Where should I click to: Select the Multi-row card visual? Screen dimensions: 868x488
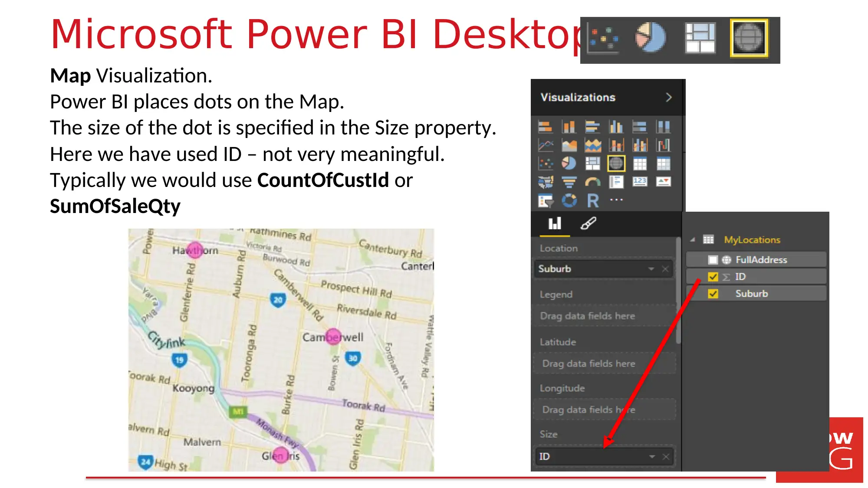[616, 182]
